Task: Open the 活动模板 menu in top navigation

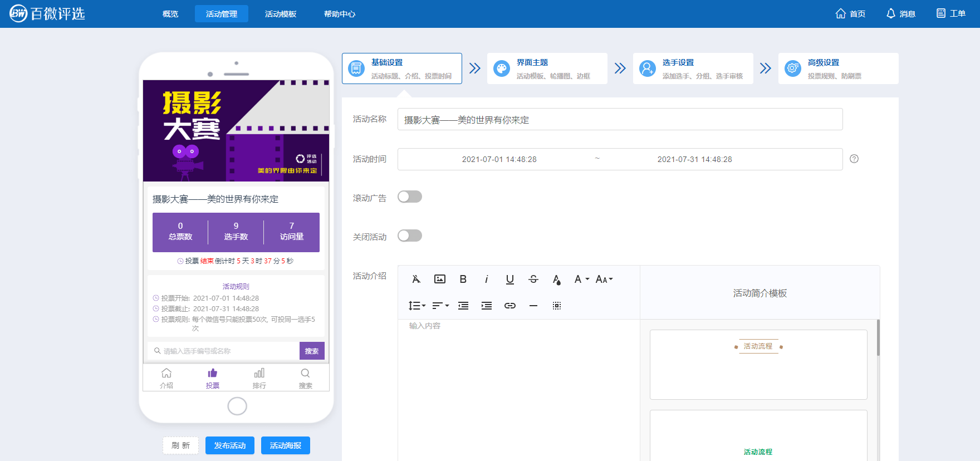Action: click(281, 14)
